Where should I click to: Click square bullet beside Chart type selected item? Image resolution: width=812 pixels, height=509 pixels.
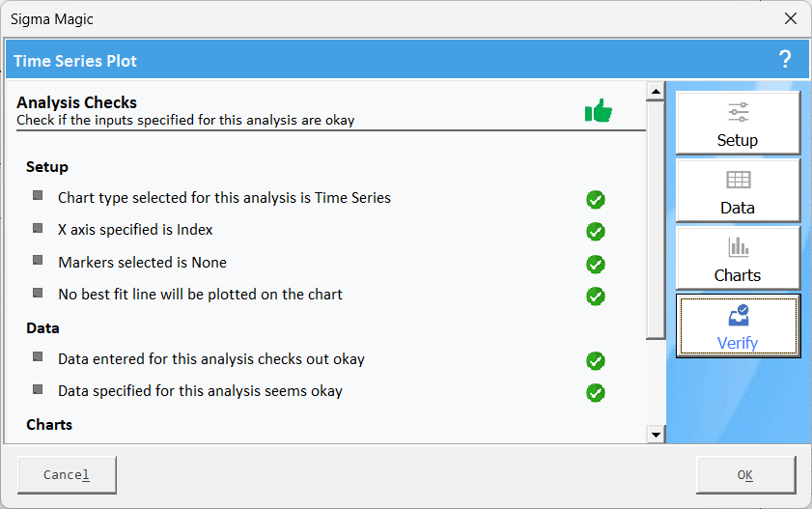[38, 195]
